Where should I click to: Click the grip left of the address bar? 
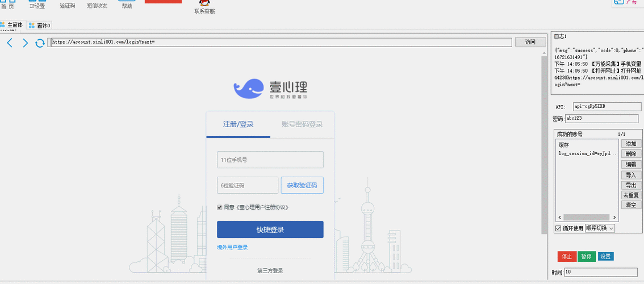point(49,42)
